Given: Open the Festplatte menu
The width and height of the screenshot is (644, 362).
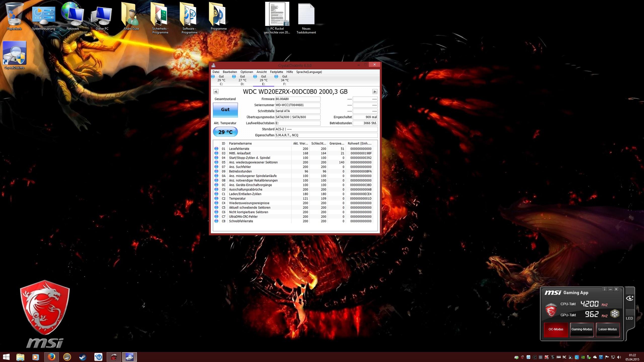Looking at the screenshot, I should tap(276, 72).
